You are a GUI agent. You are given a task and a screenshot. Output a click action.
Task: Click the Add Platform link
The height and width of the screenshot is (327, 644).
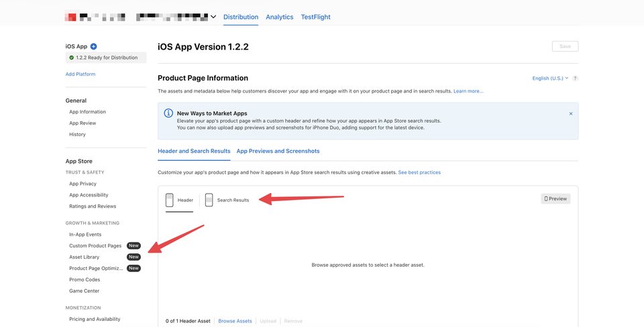point(80,74)
